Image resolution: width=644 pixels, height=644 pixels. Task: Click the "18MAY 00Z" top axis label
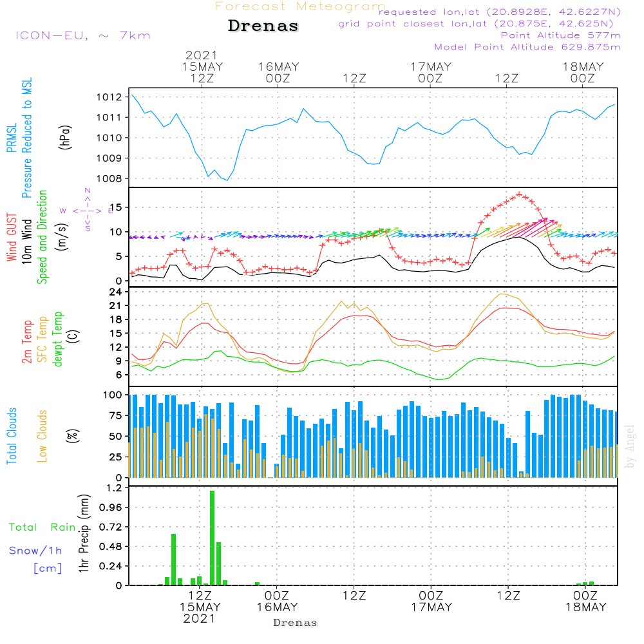tap(583, 72)
